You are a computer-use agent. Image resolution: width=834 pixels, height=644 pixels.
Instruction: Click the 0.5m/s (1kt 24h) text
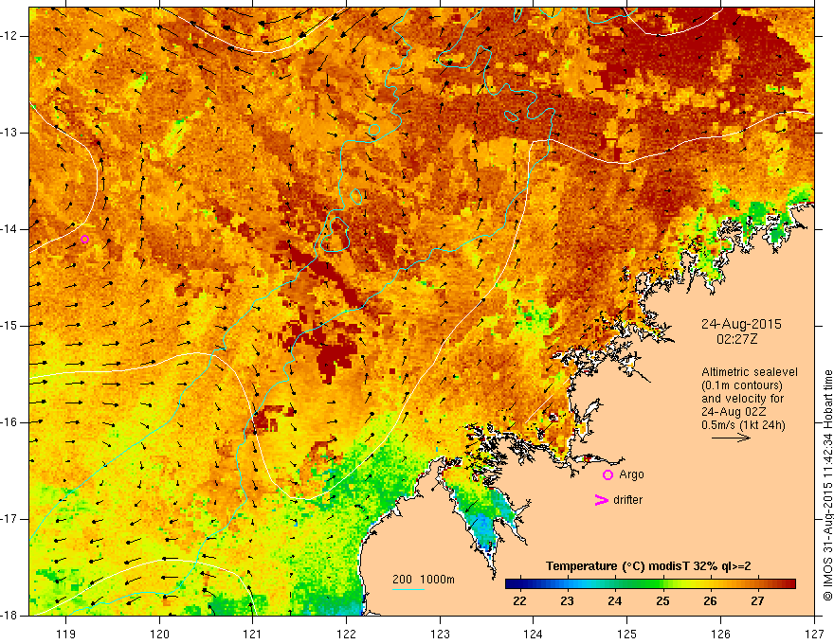743,424
